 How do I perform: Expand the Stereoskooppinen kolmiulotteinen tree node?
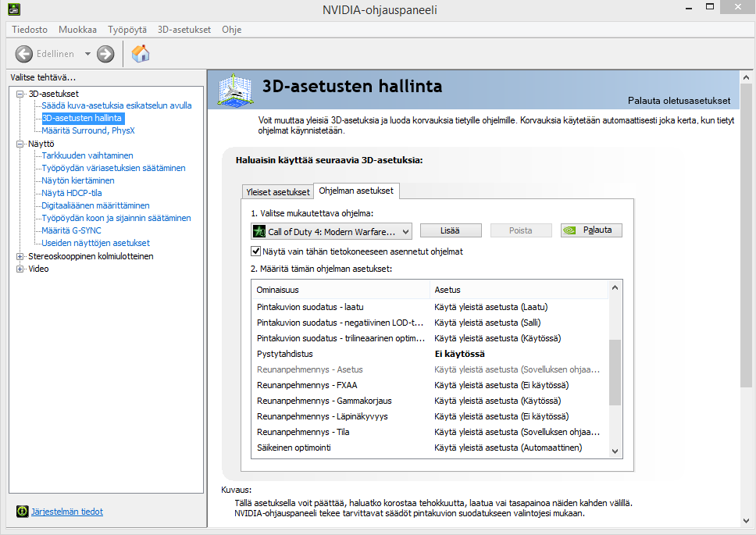pos(20,256)
